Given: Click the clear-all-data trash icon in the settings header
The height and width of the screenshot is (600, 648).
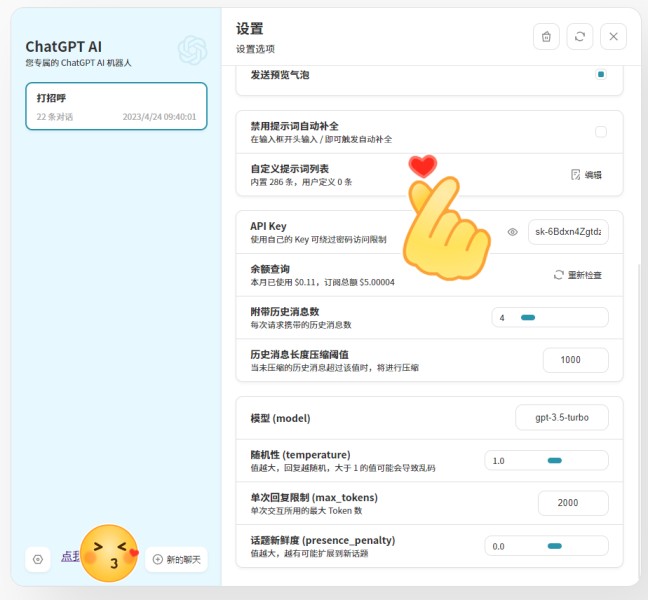Looking at the screenshot, I should pos(546,37).
